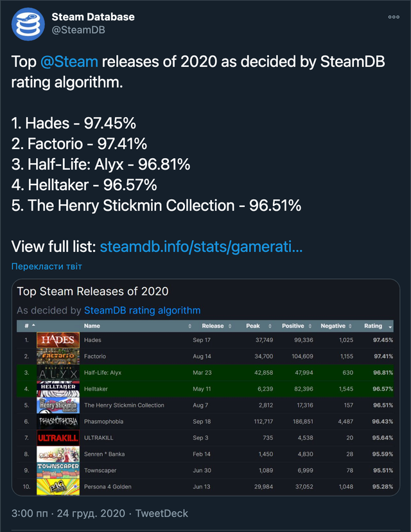Click the Steam Database display name
This screenshot has height=532, width=411.
coord(93,17)
